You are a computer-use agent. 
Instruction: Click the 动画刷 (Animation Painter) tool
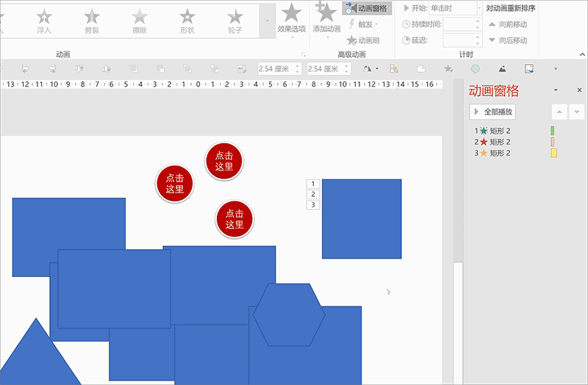tap(366, 40)
